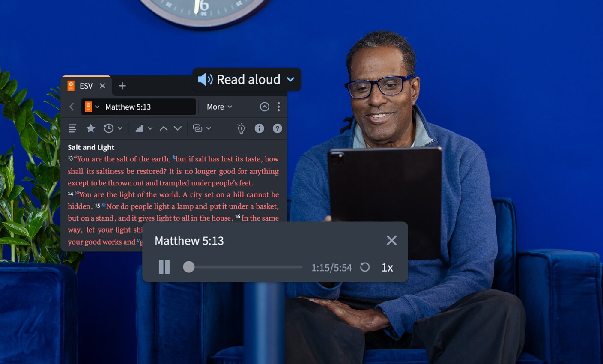Click the back navigation arrow
603x364 pixels.
tap(72, 107)
